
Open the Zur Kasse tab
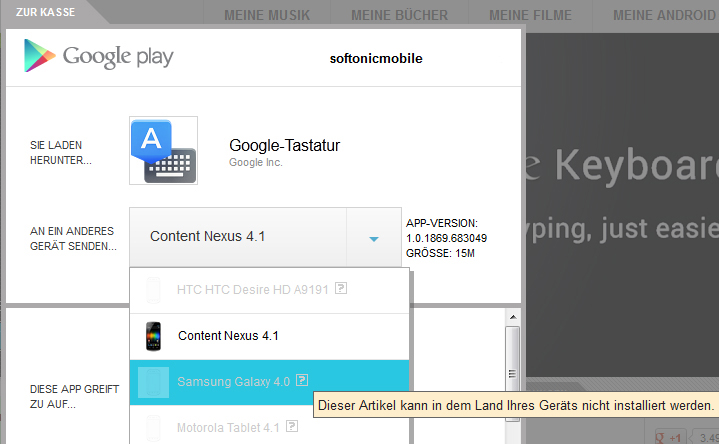(45, 12)
